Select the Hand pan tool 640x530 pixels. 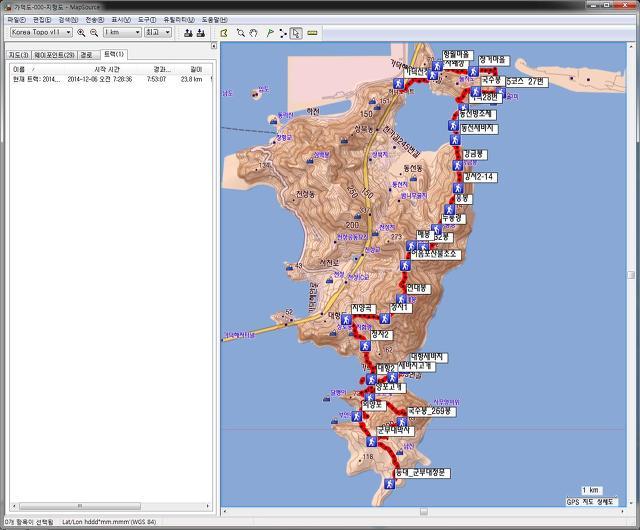tap(254, 33)
